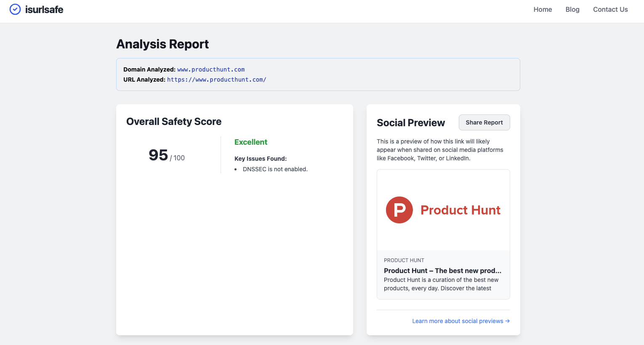Click the Share Report button
Image resolution: width=644 pixels, height=345 pixels.
click(x=484, y=122)
